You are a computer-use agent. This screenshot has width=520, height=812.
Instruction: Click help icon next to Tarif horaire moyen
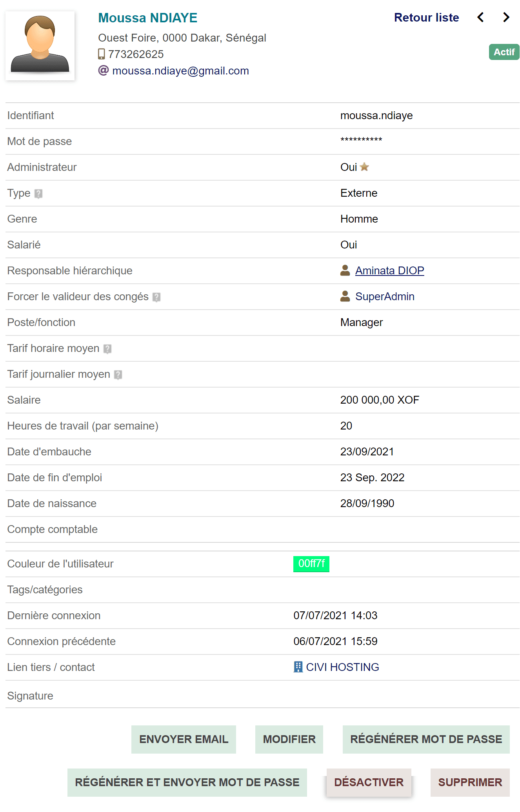coord(107,349)
